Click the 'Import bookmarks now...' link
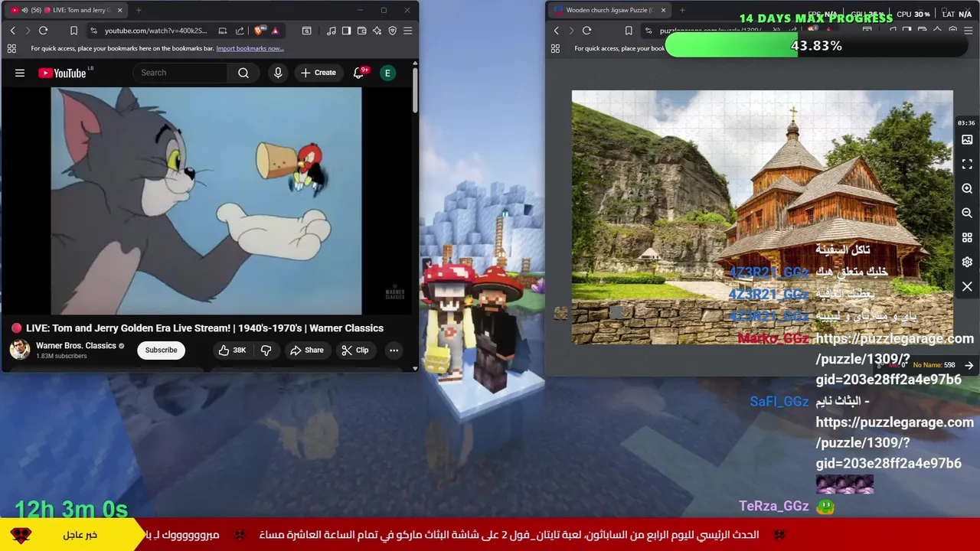Image resolution: width=980 pixels, height=551 pixels. click(x=250, y=48)
